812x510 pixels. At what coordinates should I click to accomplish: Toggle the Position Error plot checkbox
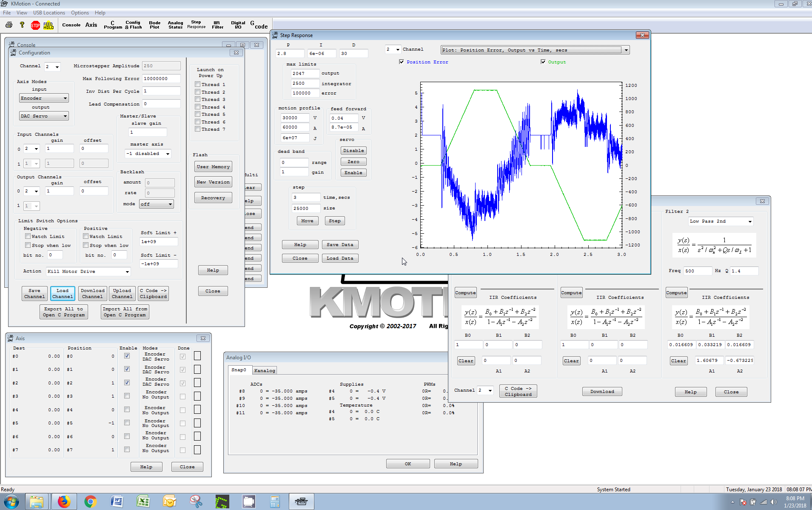coord(402,62)
